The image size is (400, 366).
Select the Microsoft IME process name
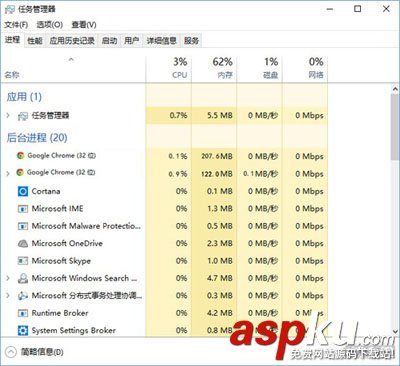tap(57, 209)
